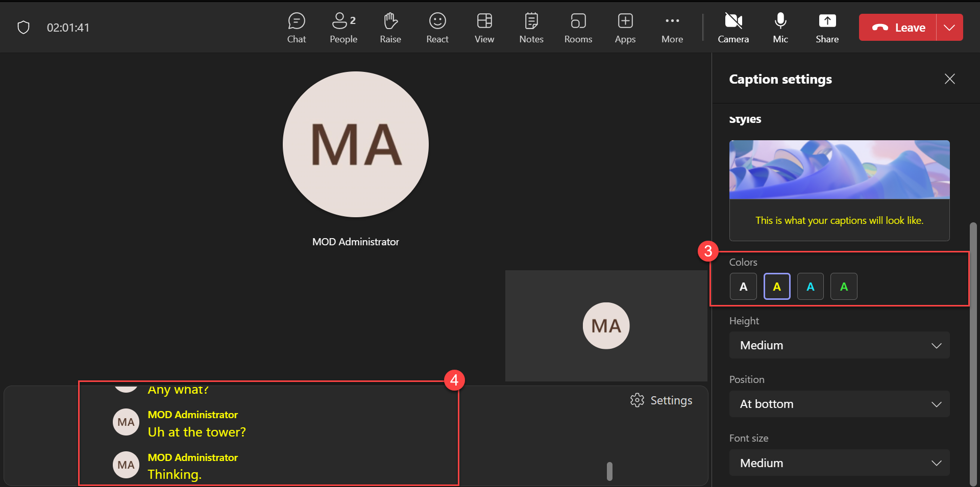Open the caption Position dropdown
Screen dimensions: 980x487
tap(839, 404)
